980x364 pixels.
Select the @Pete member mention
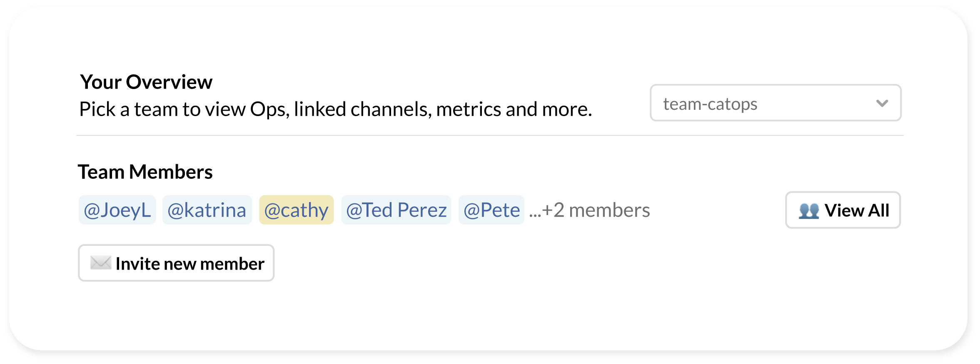(x=491, y=210)
